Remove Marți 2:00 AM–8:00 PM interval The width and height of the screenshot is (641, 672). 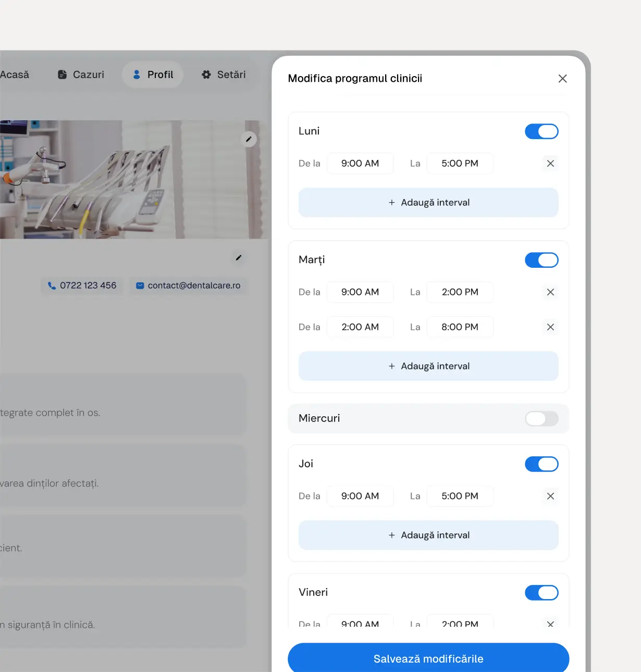click(550, 327)
